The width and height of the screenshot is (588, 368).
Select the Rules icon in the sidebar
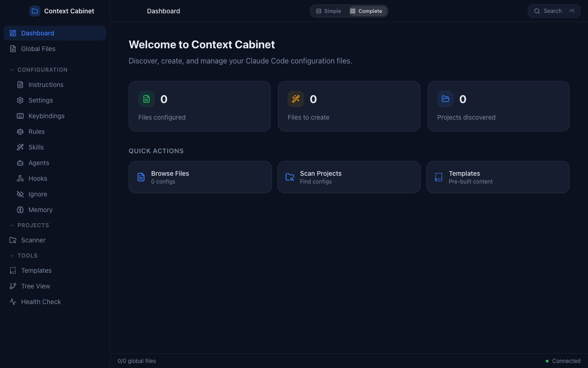click(20, 131)
